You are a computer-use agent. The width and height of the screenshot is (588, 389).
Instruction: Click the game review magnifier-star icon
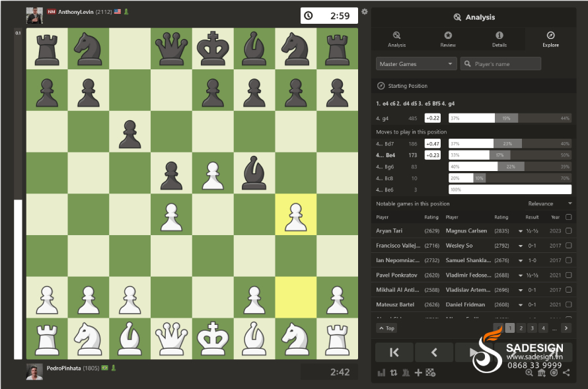[529, 372]
